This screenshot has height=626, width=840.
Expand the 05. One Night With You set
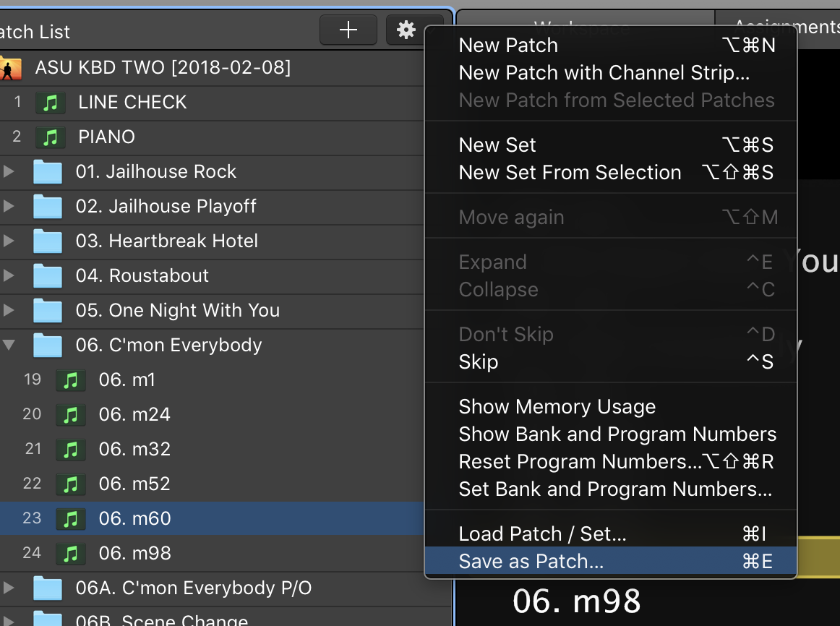pos(9,311)
